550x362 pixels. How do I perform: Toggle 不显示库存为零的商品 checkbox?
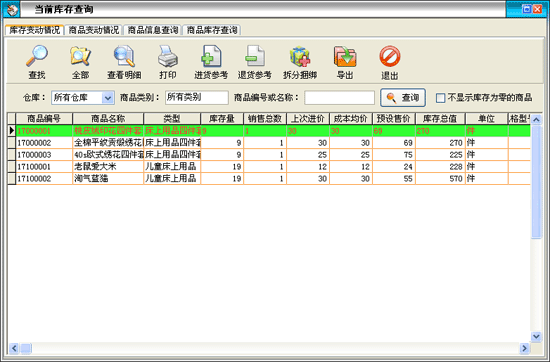click(440, 98)
